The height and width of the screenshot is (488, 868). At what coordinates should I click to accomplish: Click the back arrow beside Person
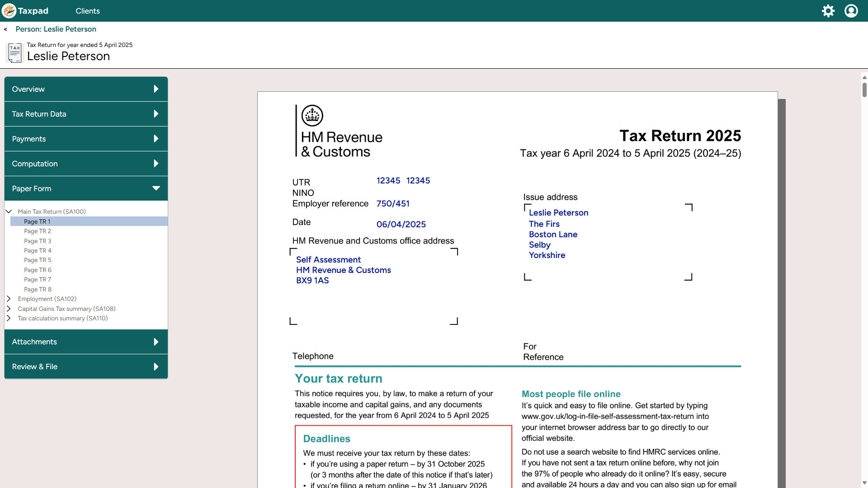pos(5,29)
